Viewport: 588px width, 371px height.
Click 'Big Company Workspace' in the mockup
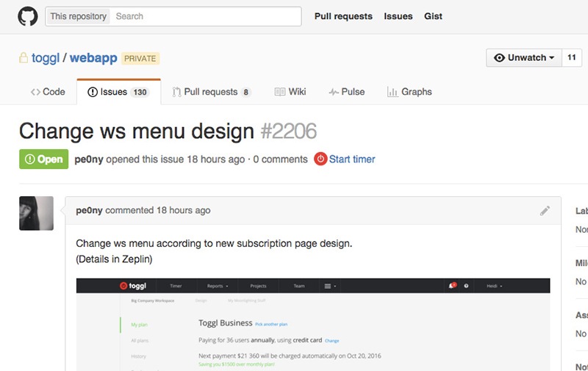153,300
